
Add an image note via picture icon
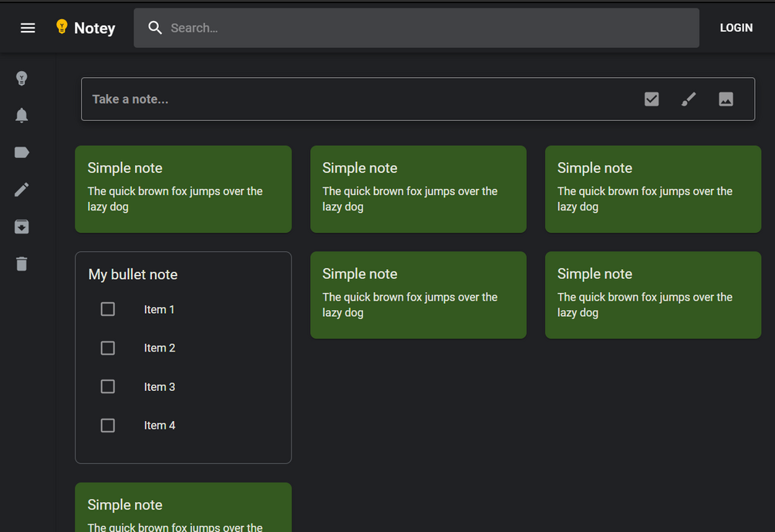(726, 99)
